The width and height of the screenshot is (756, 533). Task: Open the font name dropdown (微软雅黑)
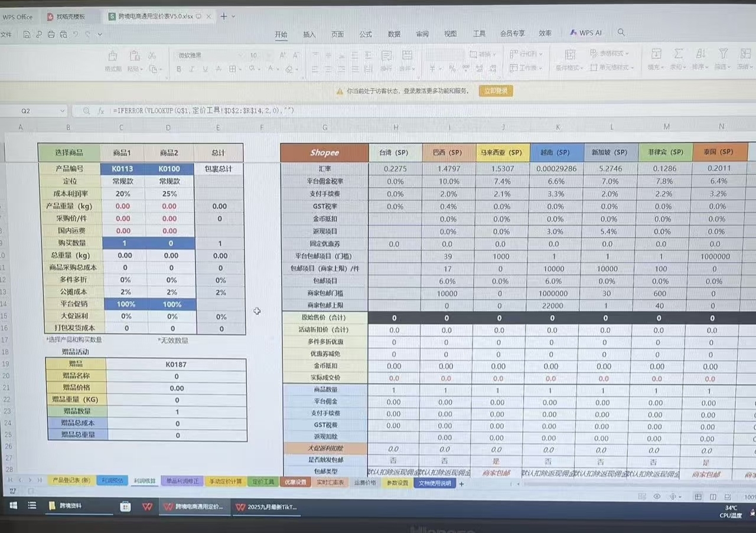coord(240,55)
